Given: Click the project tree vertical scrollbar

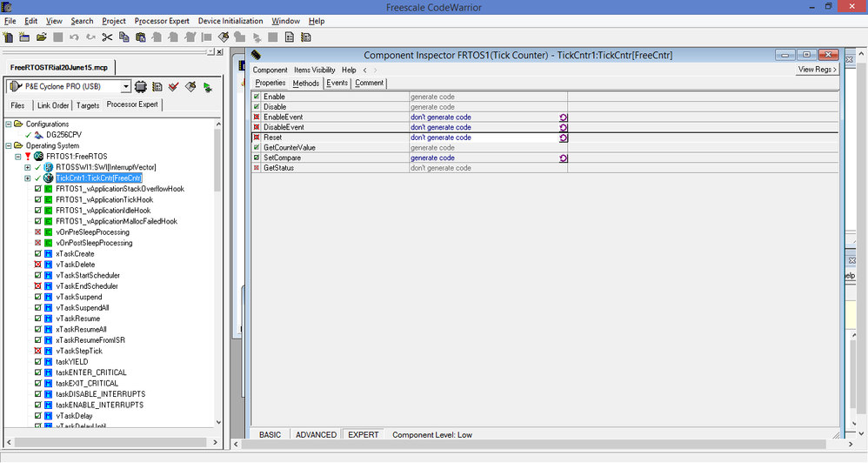Looking at the screenshot, I should coord(218,273).
